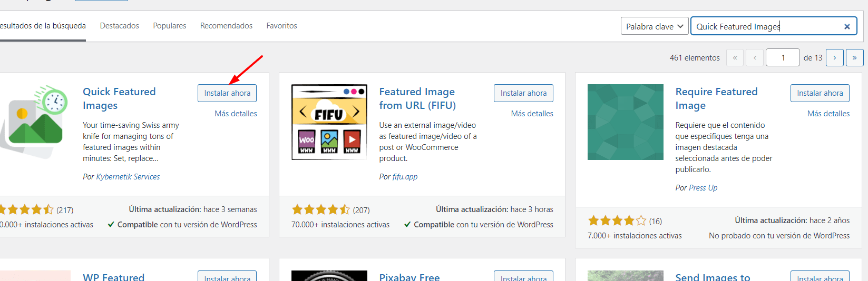Open author link Kybernetik Services
868x281 pixels.
pyautogui.click(x=128, y=177)
